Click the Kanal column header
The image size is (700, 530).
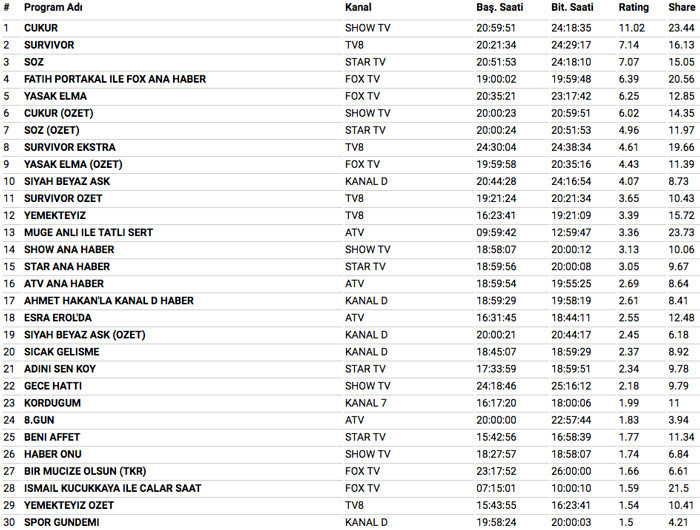(x=359, y=8)
